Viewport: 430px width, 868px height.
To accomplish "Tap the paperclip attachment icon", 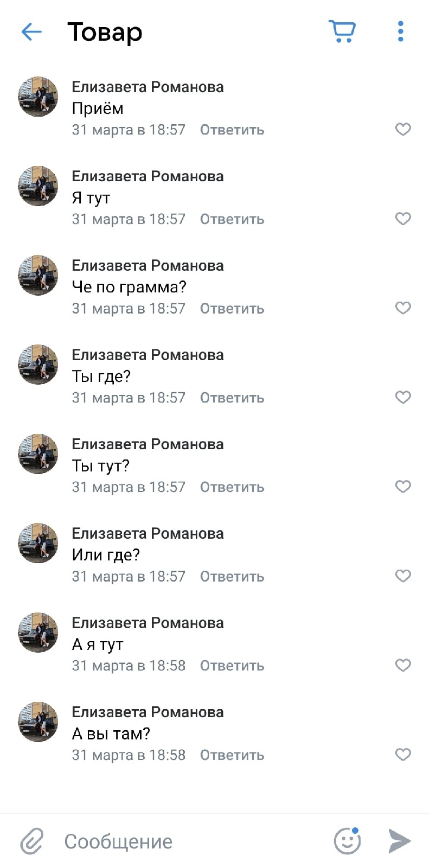I will [x=32, y=841].
